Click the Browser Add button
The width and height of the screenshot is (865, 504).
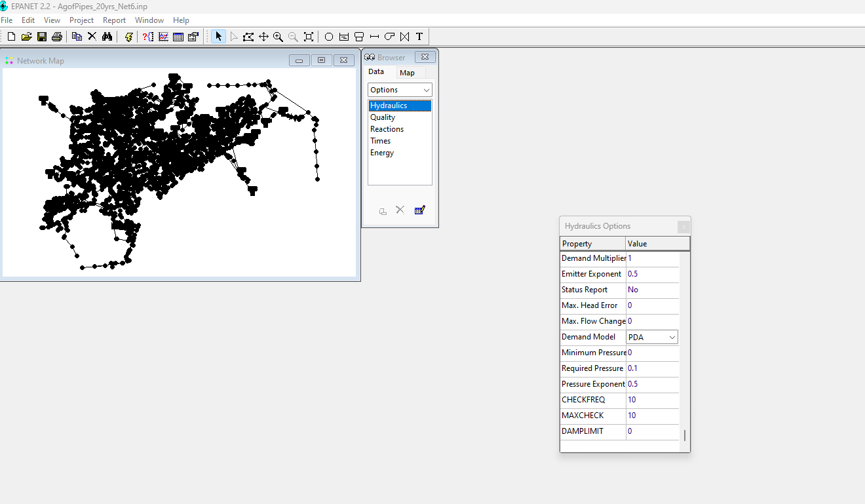(383, 211)
